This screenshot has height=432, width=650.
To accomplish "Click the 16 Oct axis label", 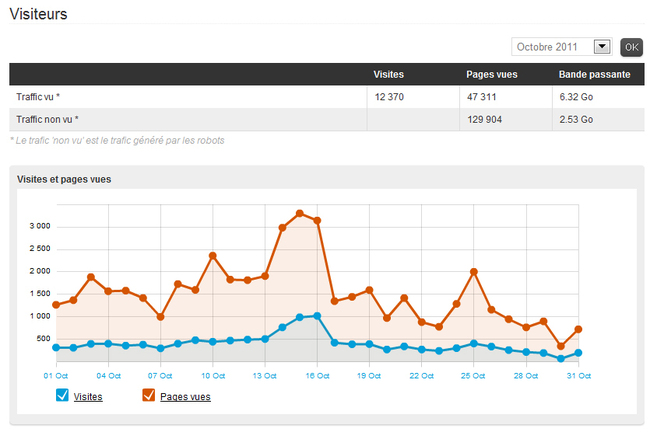I will pos(317,376).
